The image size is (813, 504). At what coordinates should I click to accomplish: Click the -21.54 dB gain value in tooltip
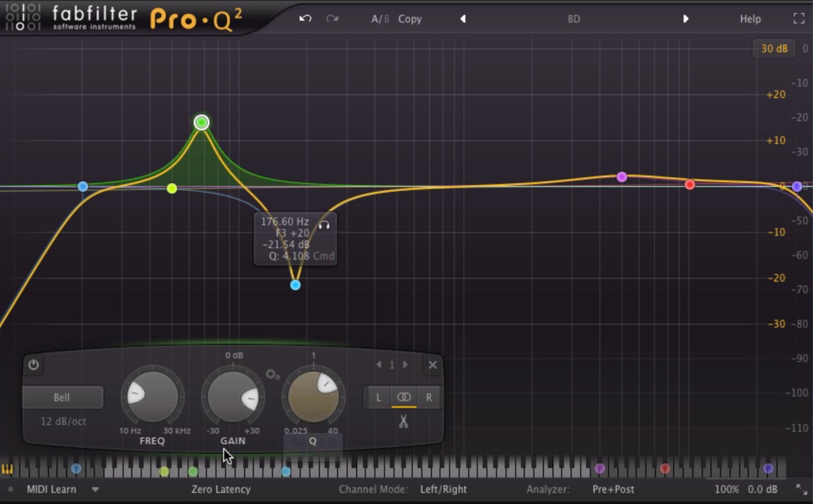coord(286,245)
